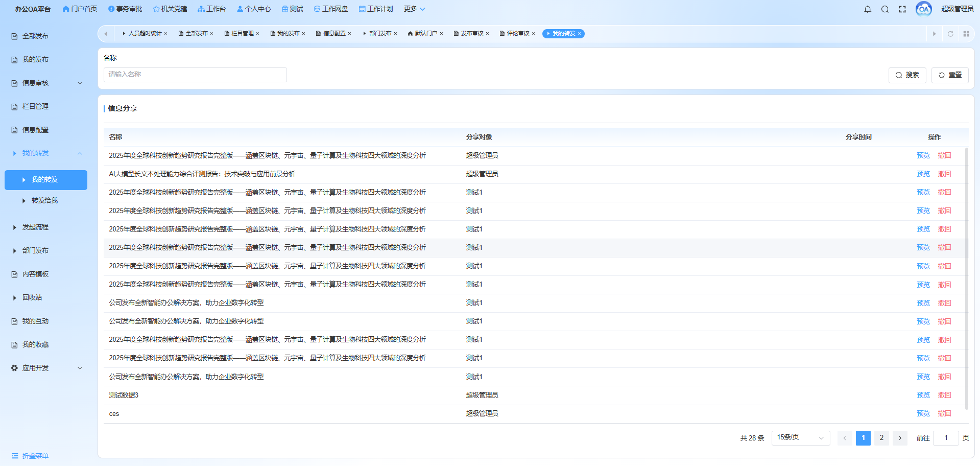Preview the ces row
Screen dimensions: 980x466
923,414
